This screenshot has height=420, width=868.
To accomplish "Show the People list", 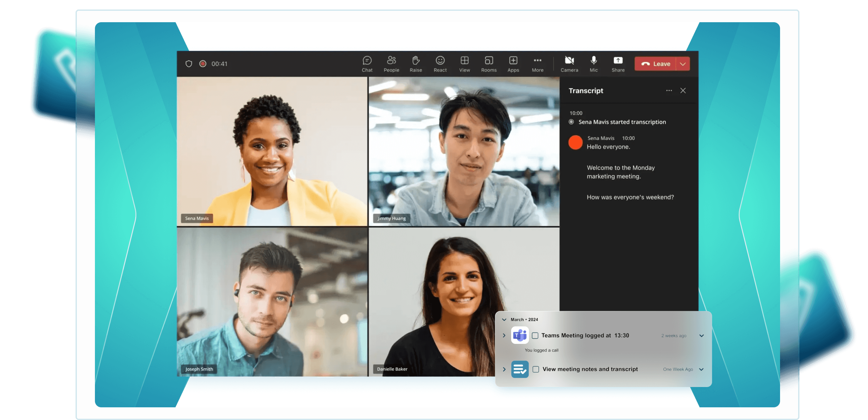I will tap(391, 64).
